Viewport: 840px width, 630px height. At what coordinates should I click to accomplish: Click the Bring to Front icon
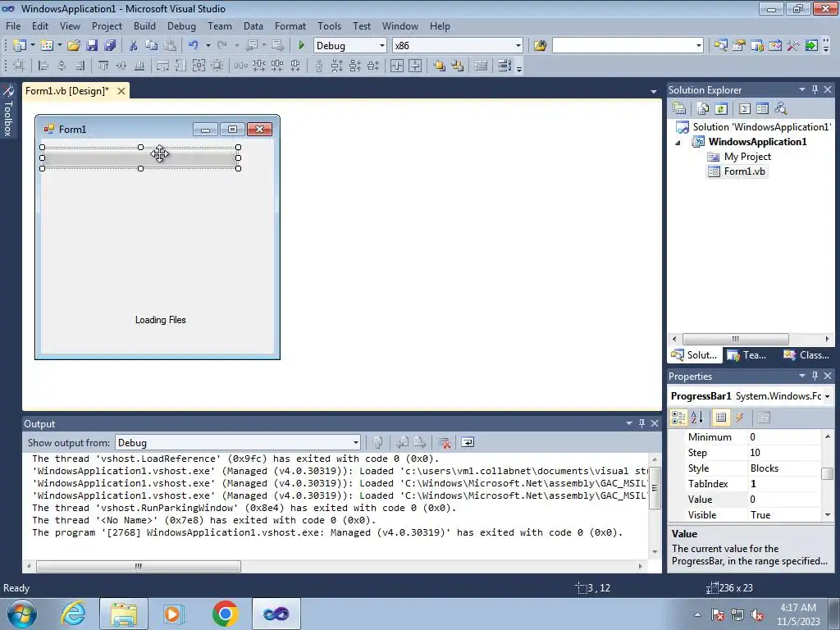click(x=440, y=66)
